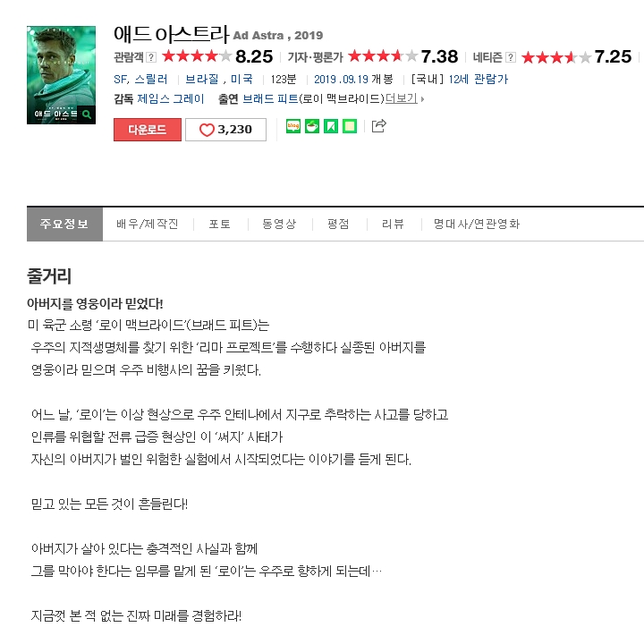The height and width of the screenshot is (644, 644).
Task: Open the Ad Astra poster thumbnail
Action: pos(61,75)
